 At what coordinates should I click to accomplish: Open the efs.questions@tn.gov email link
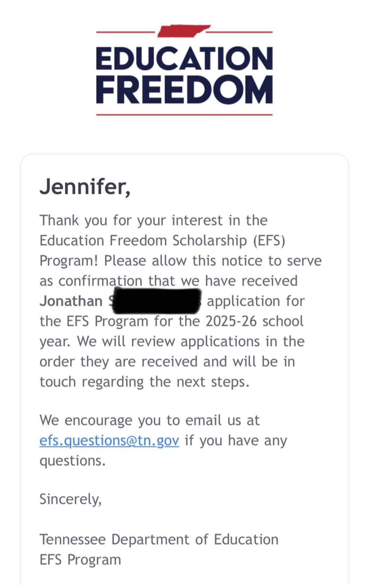pos(109,440)
